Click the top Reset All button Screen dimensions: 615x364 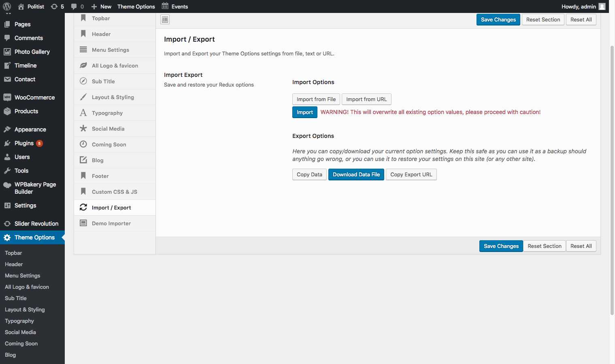(581, 19)
